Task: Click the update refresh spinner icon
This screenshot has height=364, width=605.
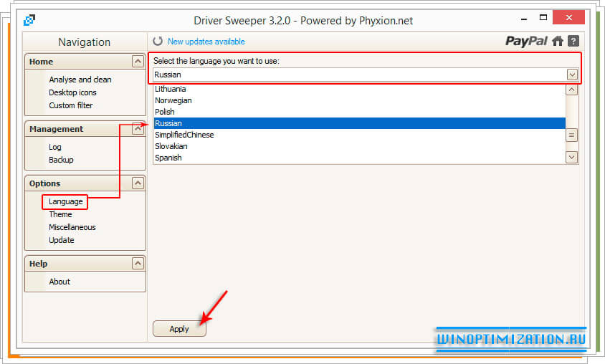Action: pos(158,42)
